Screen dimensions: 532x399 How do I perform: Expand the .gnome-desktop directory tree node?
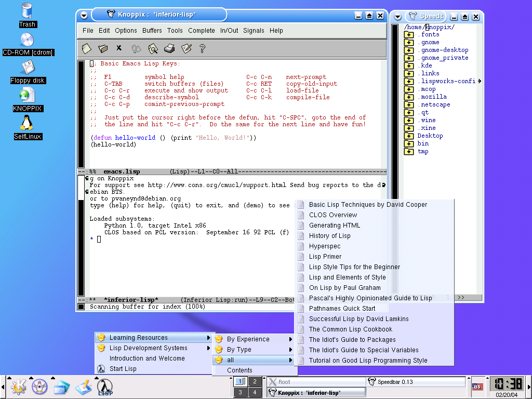tap(409, 50)
